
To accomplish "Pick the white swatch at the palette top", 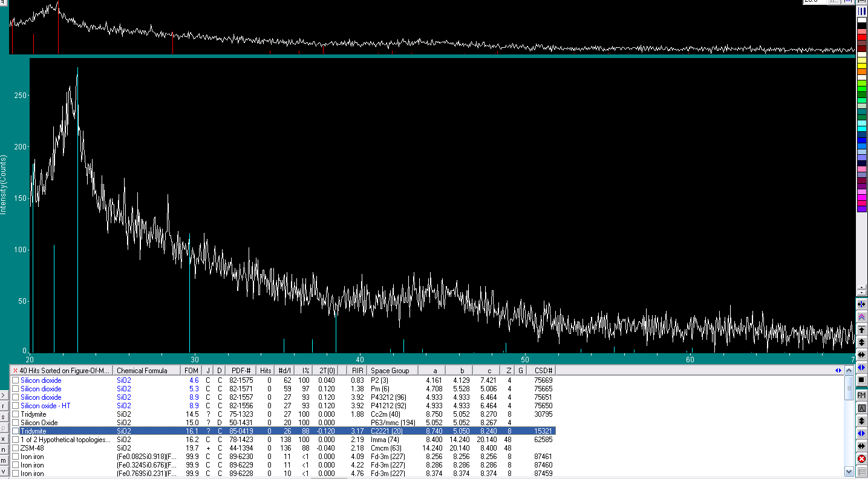I will tap(861, 20).
